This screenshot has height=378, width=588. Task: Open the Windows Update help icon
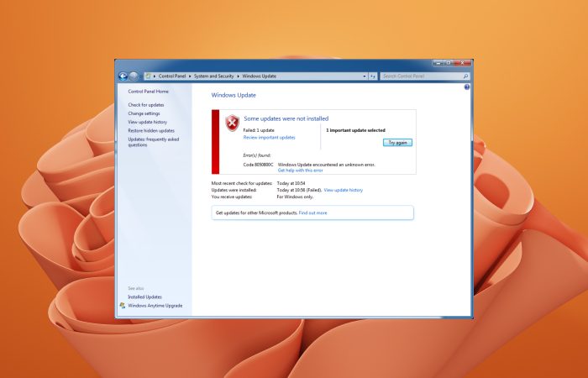(467, 87)
